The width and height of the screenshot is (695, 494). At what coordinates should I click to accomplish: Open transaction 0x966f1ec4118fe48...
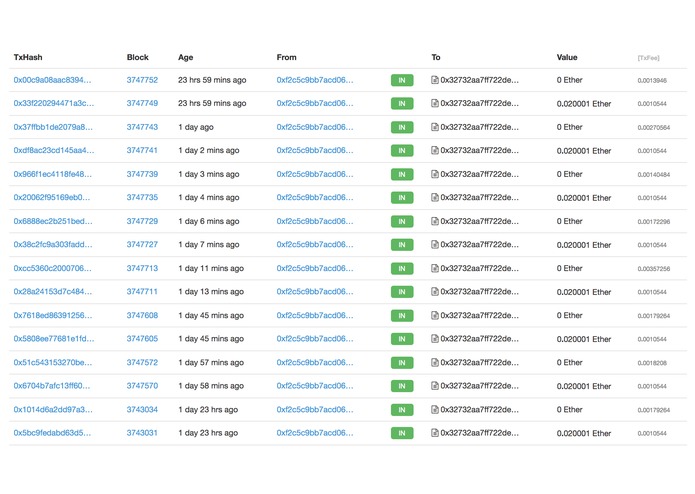(53, 174)
